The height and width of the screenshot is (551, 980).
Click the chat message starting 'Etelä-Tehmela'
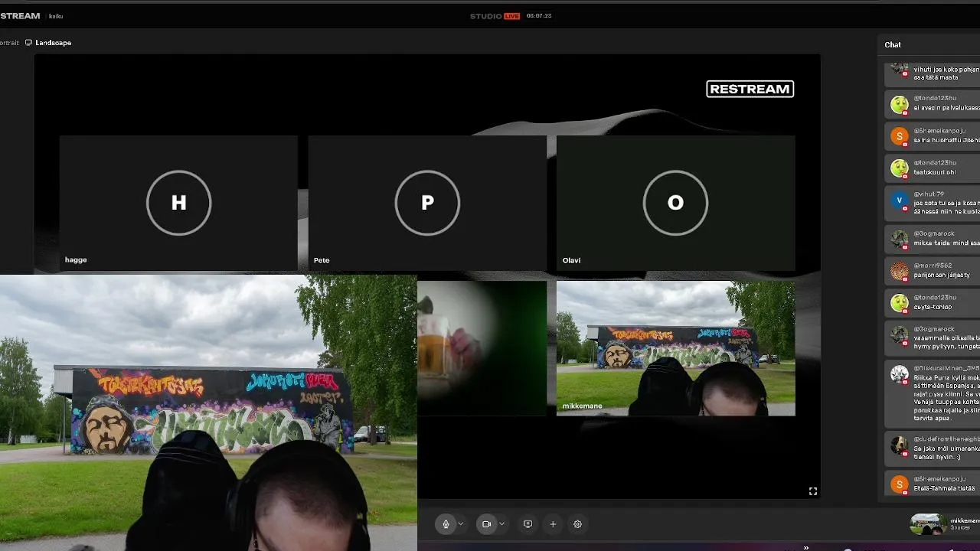945,488
